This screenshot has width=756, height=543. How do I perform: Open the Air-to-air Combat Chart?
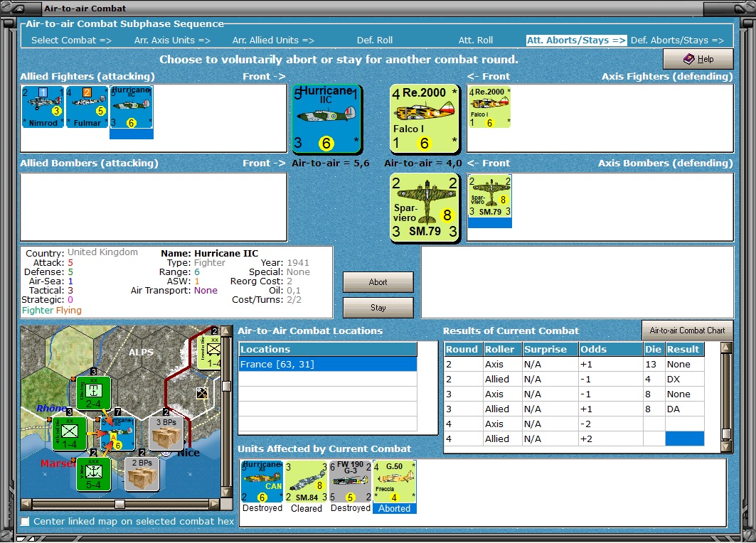687,330
